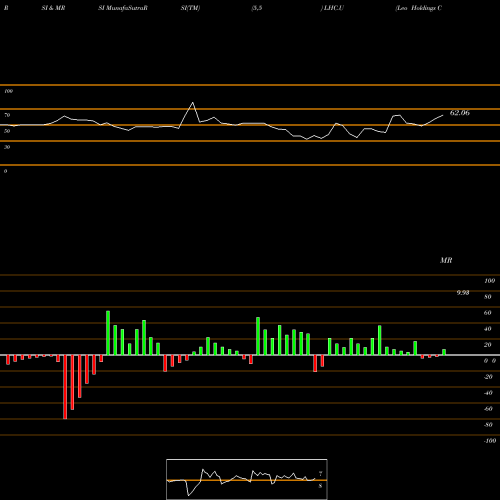The image size is (500, 500).
Task: Click the RSI axis label 50
Action: tap(7, 131)
